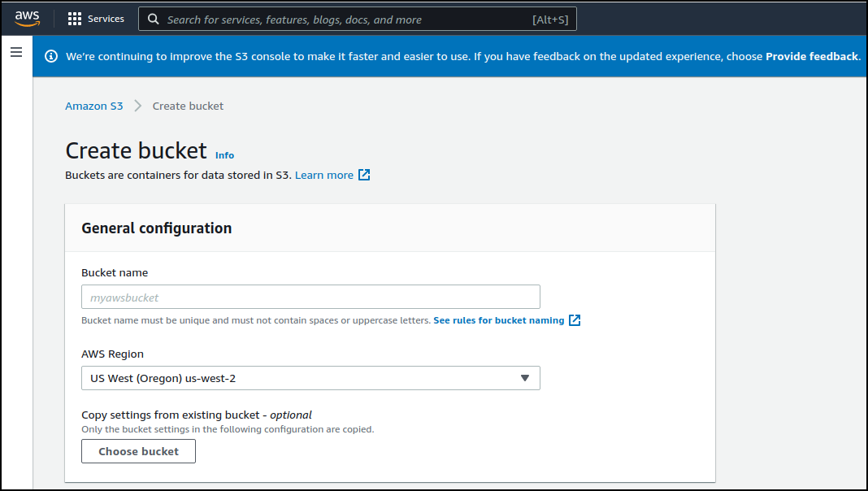The image size is (868, 491).
Task: Click into the Bucket name field
Action: click(x=310, y=297)
